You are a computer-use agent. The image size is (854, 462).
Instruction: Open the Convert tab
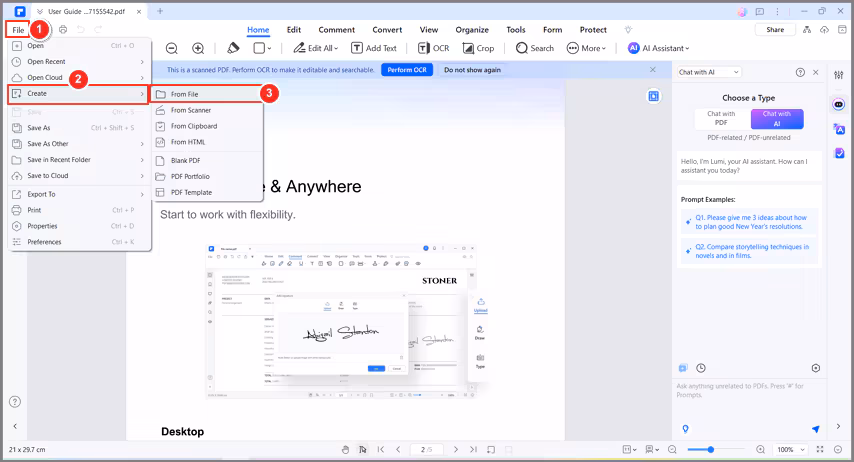[x=387, y=30]
